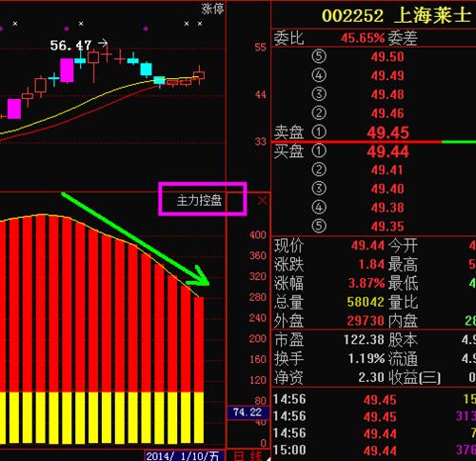
Task: Open stock title 002252 上海莱士
Action: (x=396, y=15)
